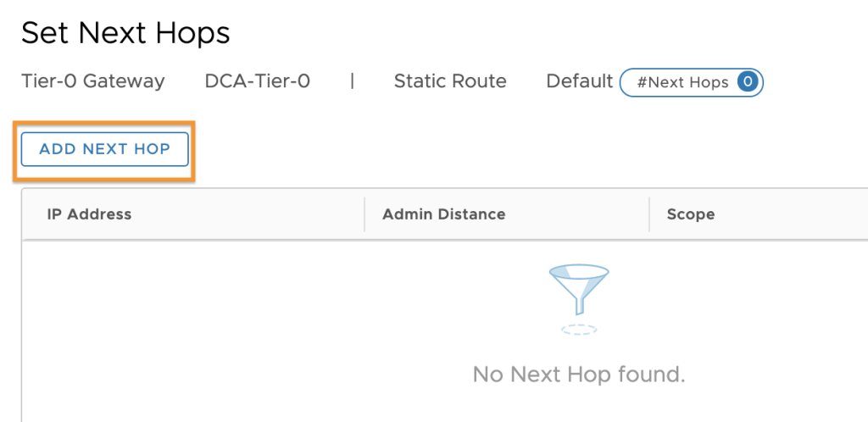The width and height of the screenshot is (868, 422).
Task: Click the Default route name
Action: (580, 81)
